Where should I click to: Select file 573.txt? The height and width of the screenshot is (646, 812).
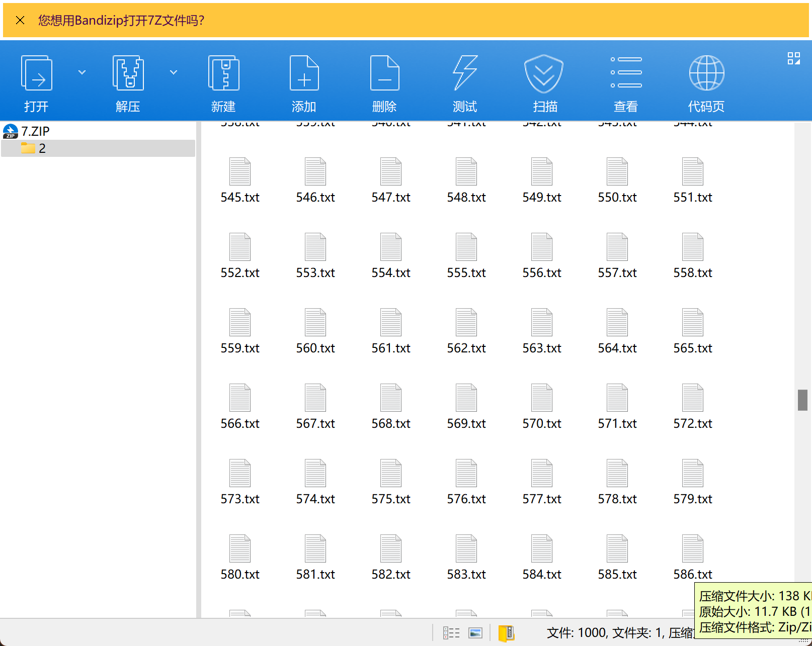240,482
